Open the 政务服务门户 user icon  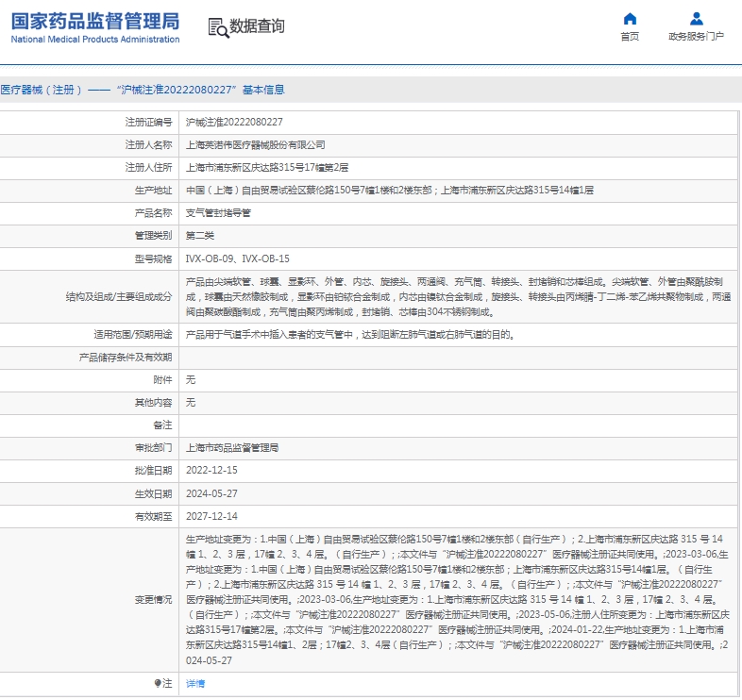[696, 19]
